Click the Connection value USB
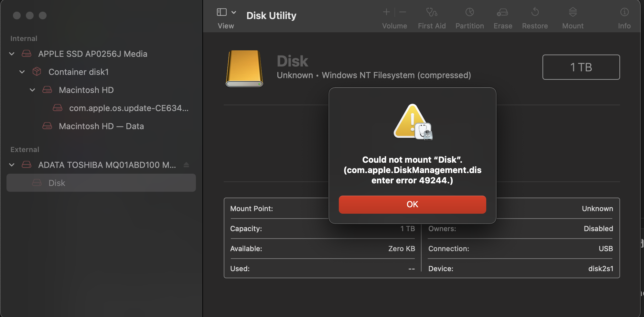Image resolution: width=644 pixels, height=317 pixels. point(606,249)
